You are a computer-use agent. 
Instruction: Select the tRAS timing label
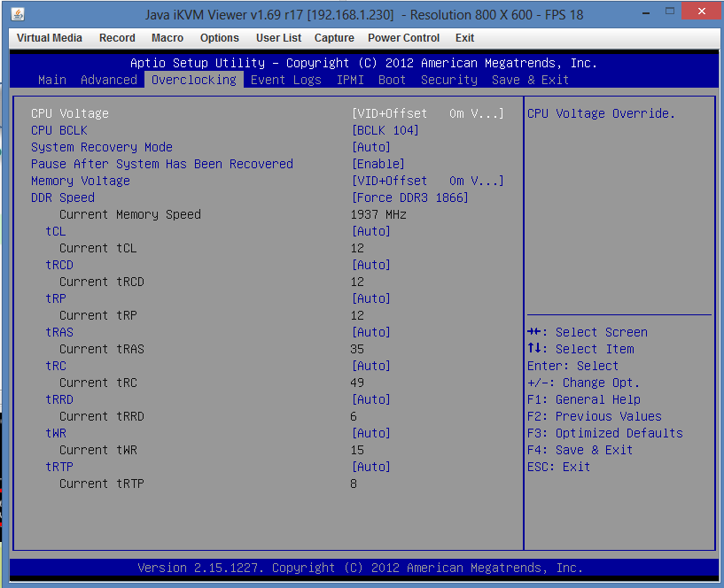pos(59,332)
